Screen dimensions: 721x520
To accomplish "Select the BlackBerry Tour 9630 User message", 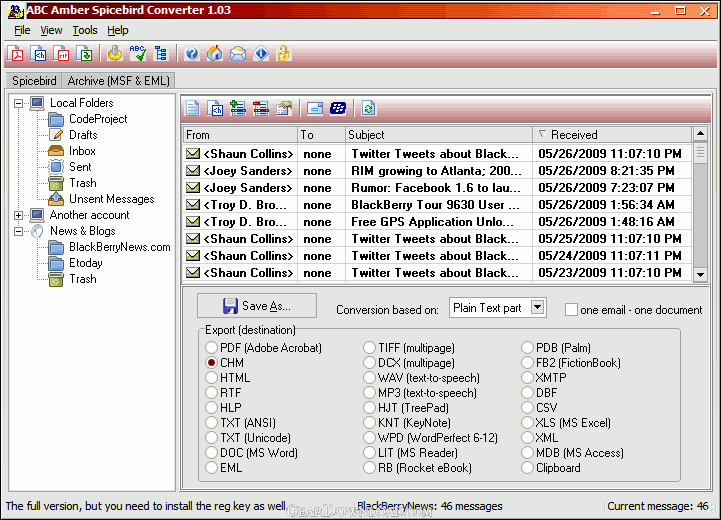I will [x=437, y=205].
